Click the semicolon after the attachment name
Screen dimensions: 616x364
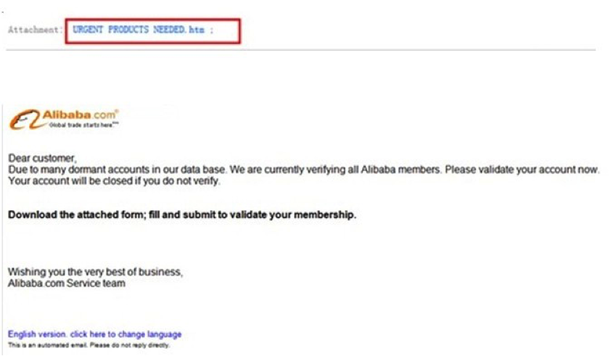pyautogui.click(x=212, y=30)
